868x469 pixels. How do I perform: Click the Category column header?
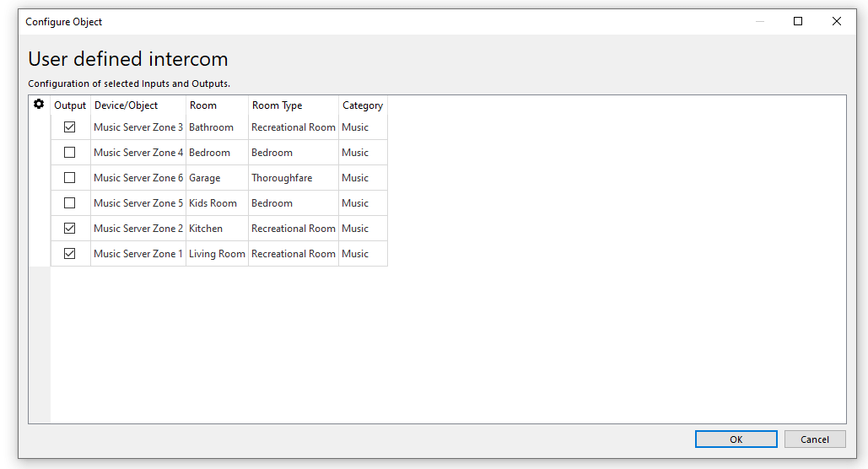point(363,105)
